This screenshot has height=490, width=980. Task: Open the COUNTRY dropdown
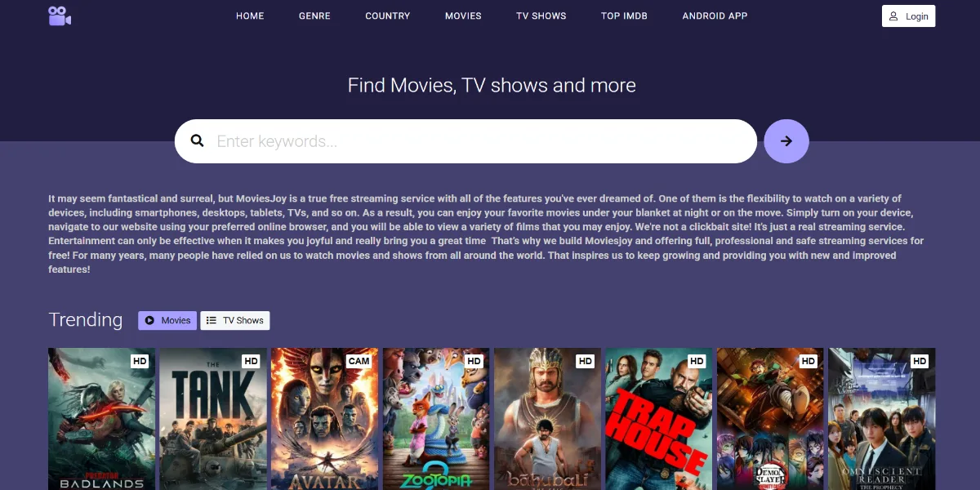[x=387, y=16]
